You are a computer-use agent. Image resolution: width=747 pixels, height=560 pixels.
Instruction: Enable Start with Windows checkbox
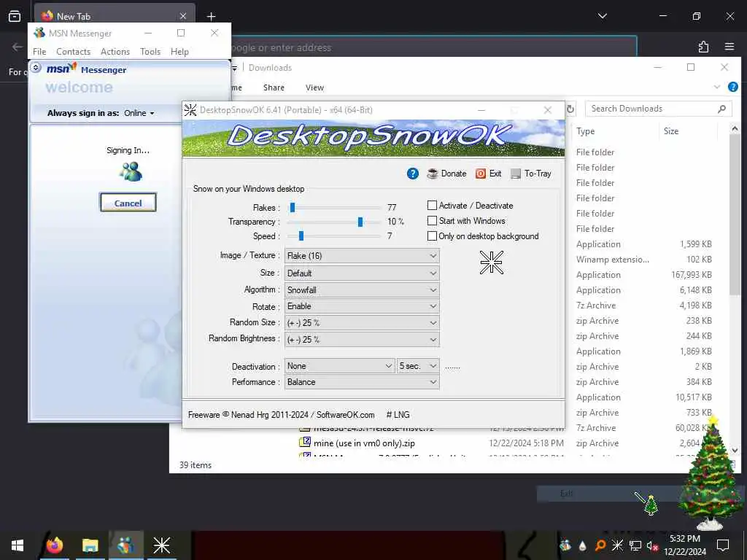pyautogui.click(x=432, y=220)
